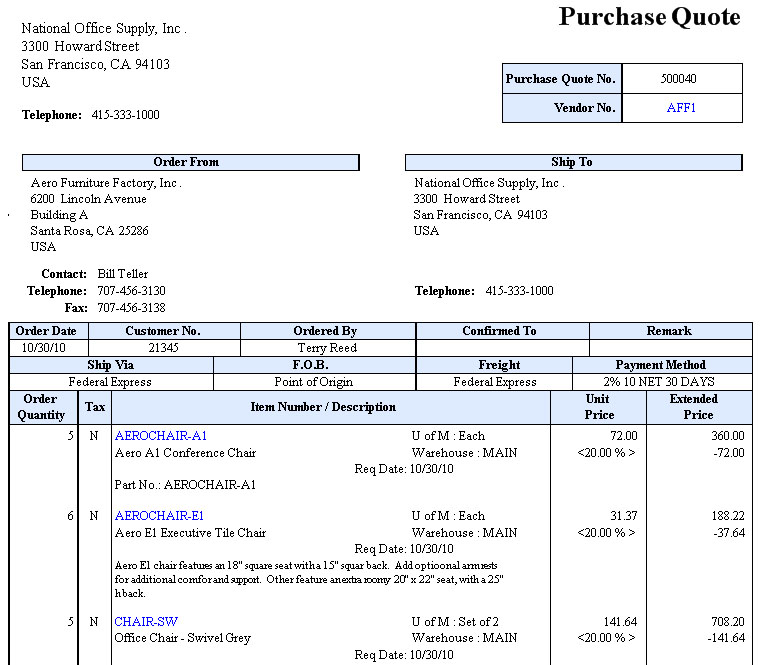
Task: Select the Ship Via Federal Express cell
Action: click(x=112, y=382)
